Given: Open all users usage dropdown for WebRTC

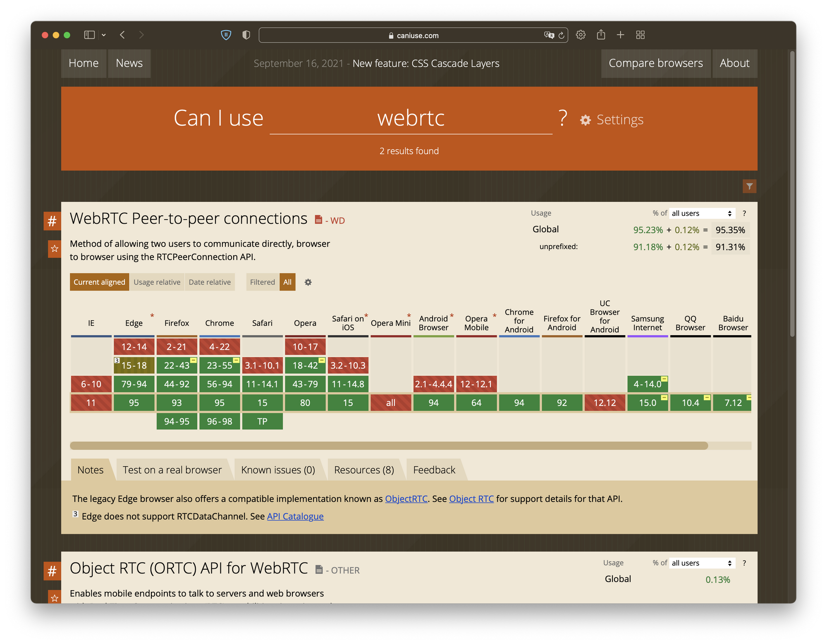Looking at the screenshot, I should pyautogui.click(x=702, y=213).
